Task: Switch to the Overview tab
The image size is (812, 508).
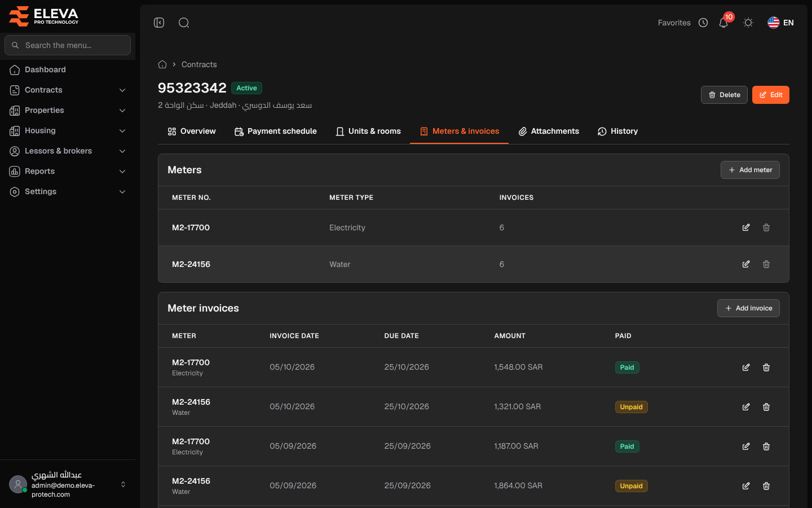Action: tap(192, 131)
